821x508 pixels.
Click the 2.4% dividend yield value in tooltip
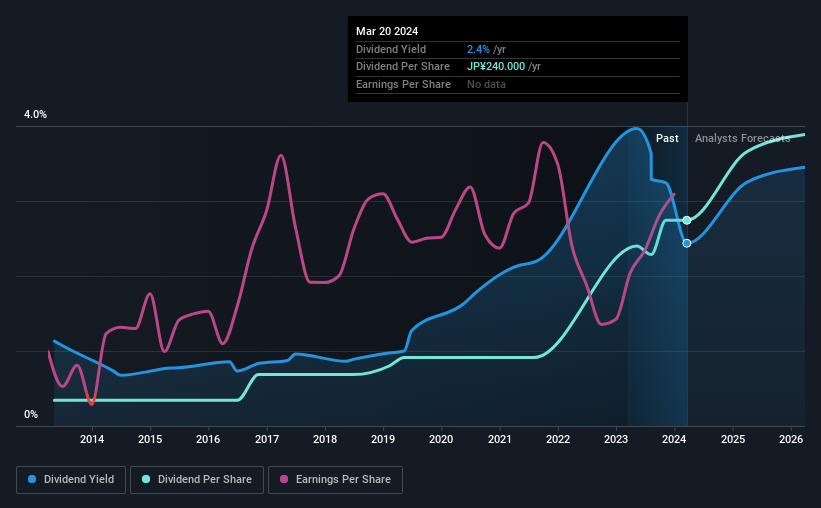[x=478, y=49]
